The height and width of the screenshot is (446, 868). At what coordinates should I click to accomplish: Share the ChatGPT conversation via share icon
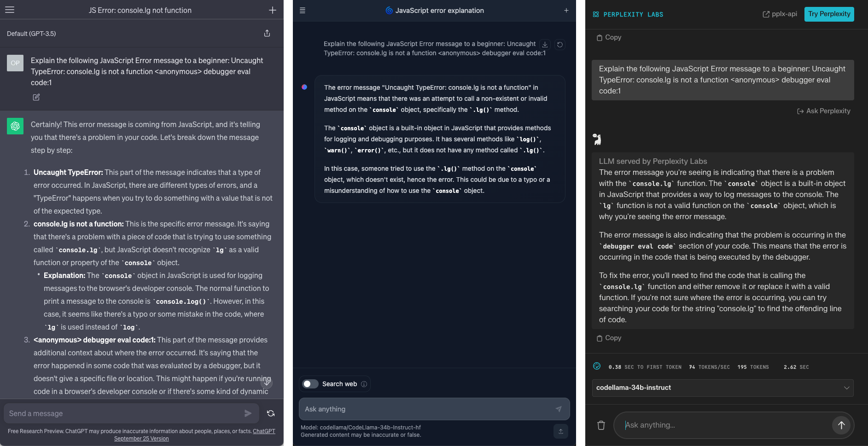click(267, 33)
